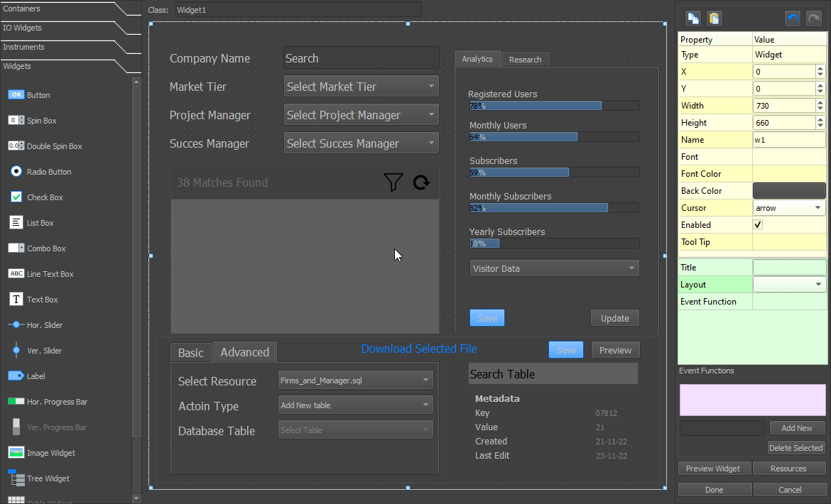Click the filter funnel icon above matches panel
Viewport: 831px width, 504px height.
coord(393,182)
